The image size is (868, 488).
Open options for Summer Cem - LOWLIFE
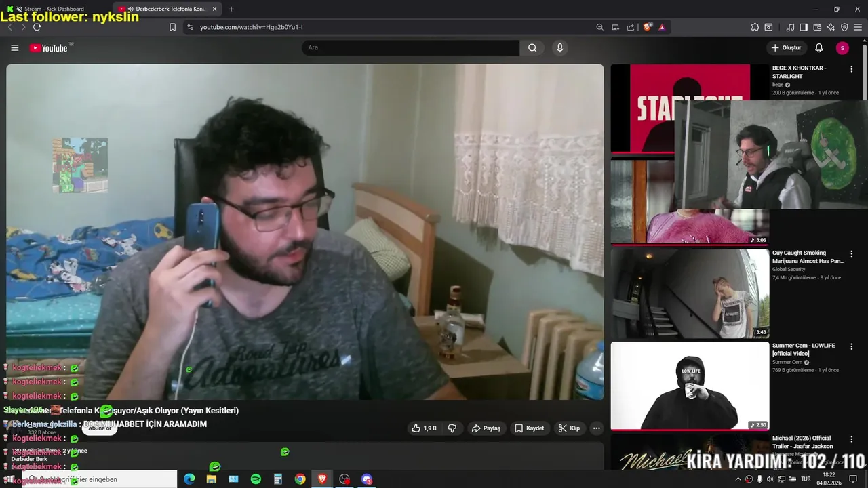pyautogui.click(x=852, y=347)
